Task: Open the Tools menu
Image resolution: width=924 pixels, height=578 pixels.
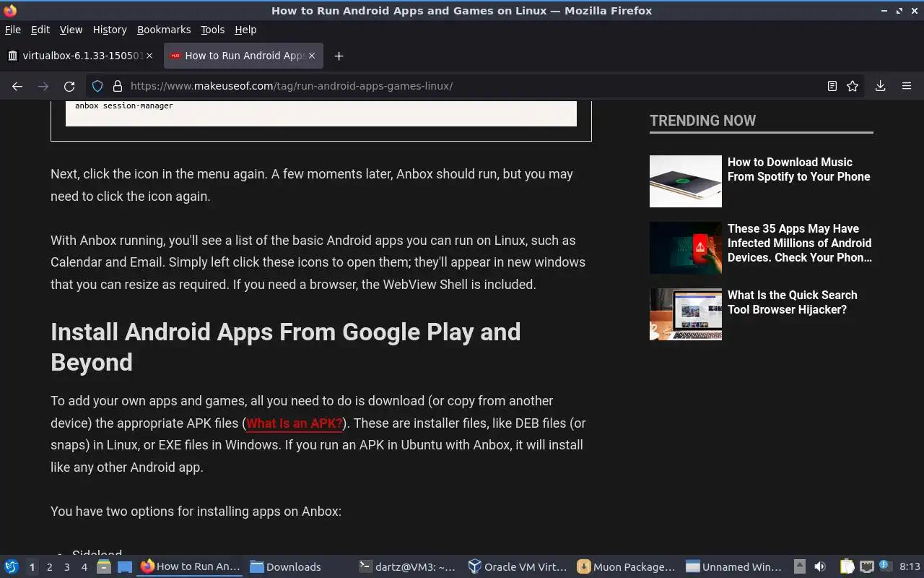Action: click(212, 30)
